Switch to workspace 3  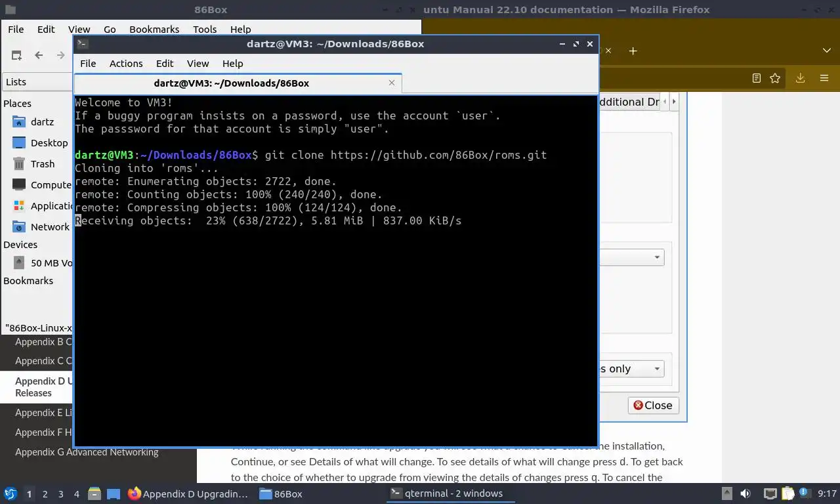61,493
